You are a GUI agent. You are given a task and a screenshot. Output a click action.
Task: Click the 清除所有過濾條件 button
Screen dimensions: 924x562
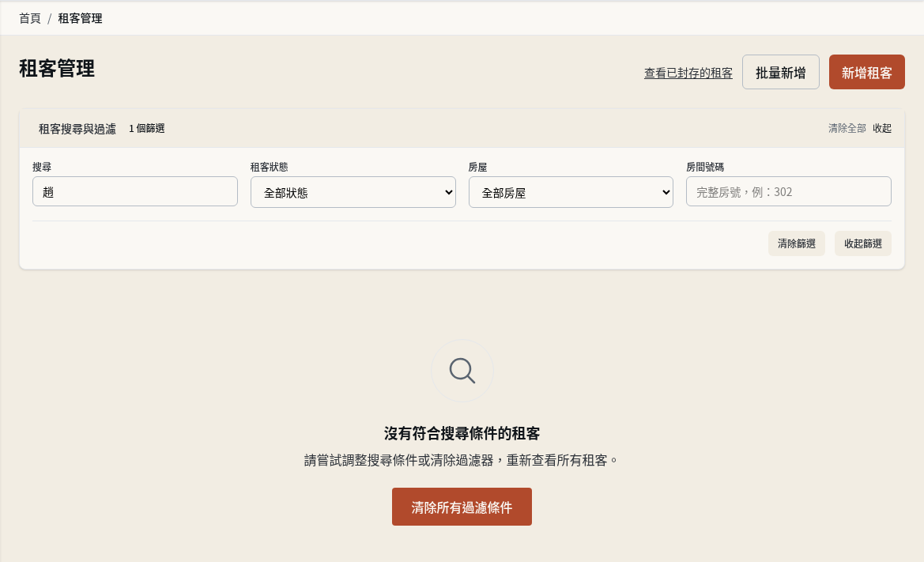coord(462,507)
